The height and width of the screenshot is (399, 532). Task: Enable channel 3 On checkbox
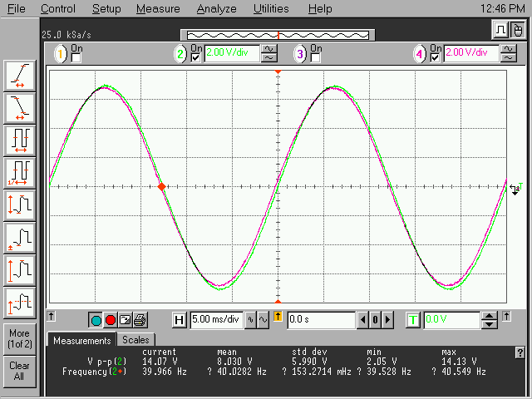(316, 57)
